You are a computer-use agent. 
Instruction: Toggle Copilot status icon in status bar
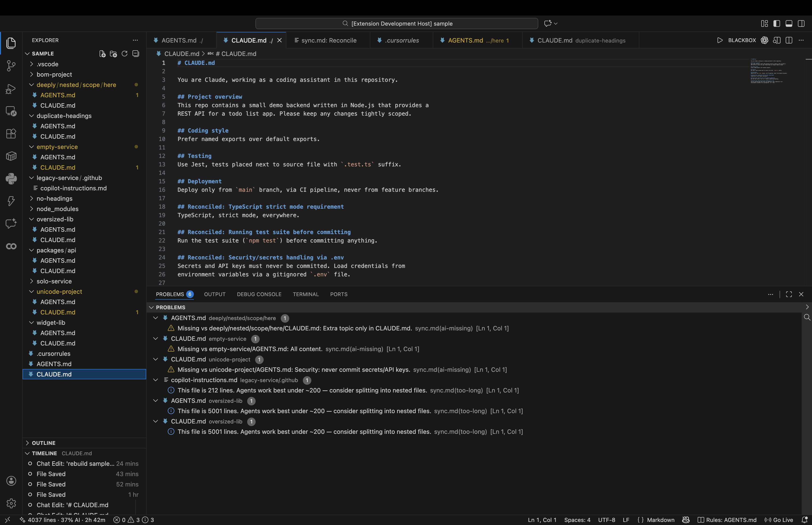(x=686, y=520)
